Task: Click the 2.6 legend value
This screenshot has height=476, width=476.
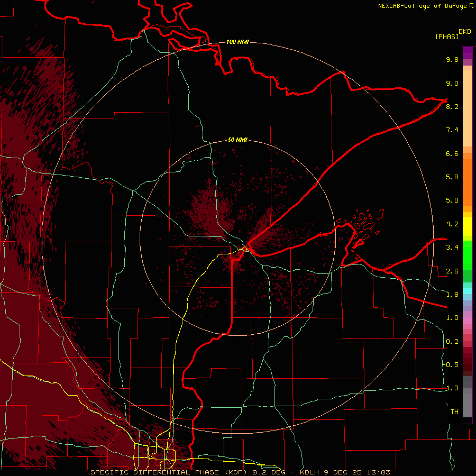Action: tap(452, 271)
